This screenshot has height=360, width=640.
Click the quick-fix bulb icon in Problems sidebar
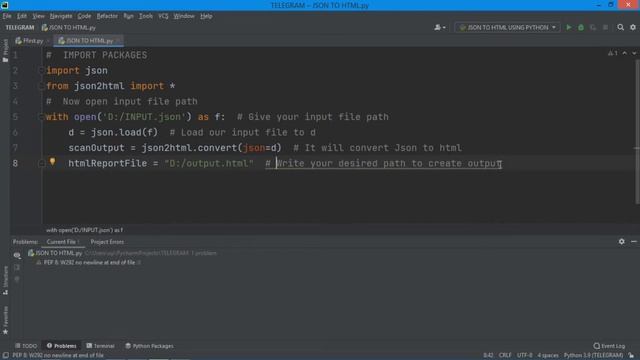[x=17, y=280]
